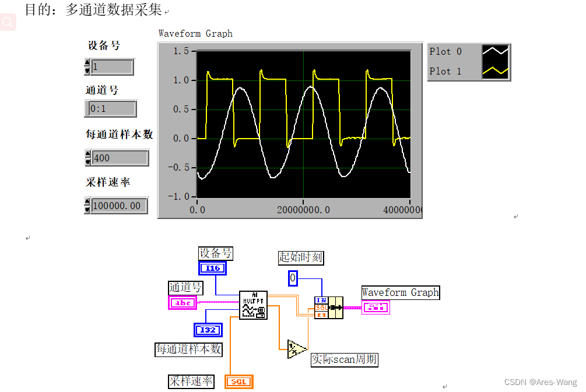Click the blue 0 constant for start time
This screenshot has height=392, width=586.
click(293, 278)
